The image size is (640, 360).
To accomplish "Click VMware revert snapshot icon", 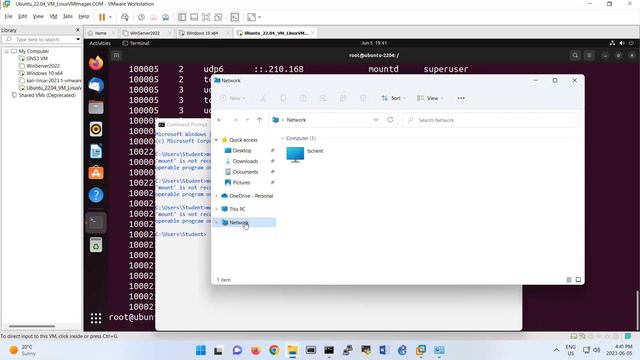I will (x=153, y=17).
